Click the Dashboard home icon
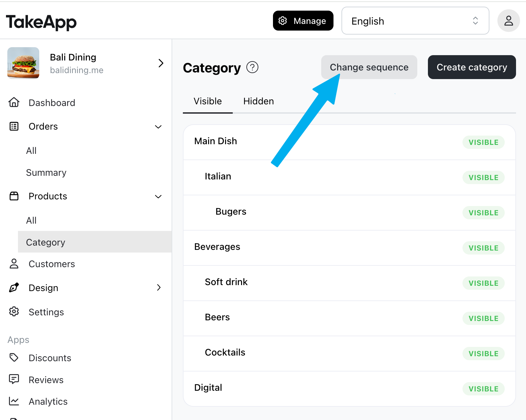526x420 pixels. click(14, 102)
